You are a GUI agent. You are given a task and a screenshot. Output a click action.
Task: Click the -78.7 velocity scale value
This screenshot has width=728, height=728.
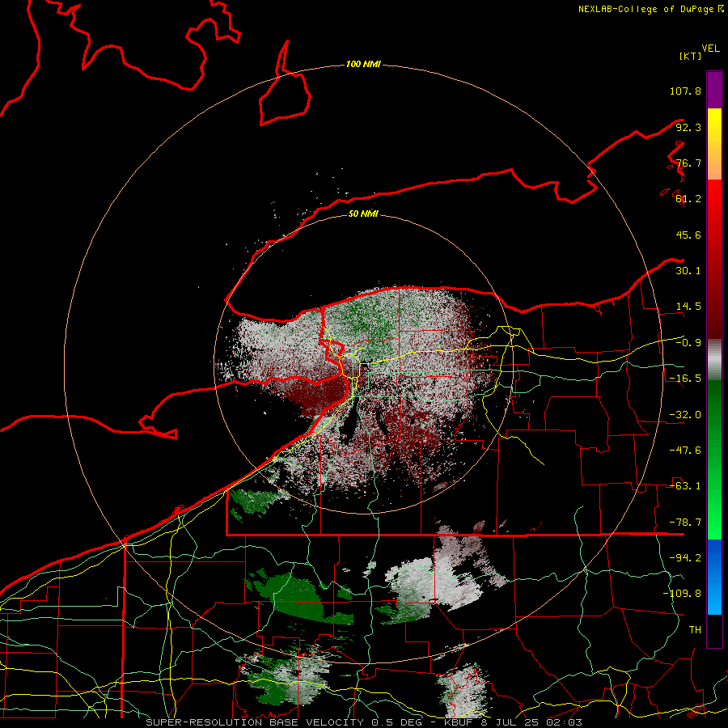(685, 523)
